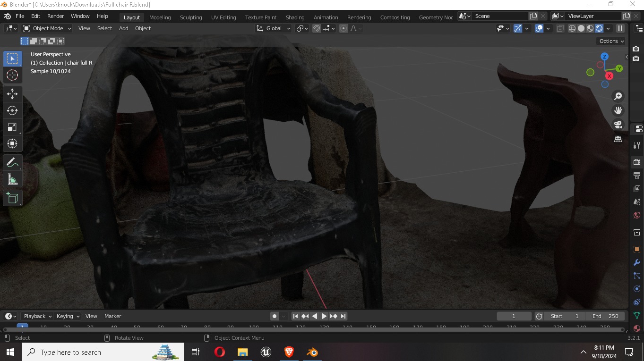Open the Keying dropdown in timeline
The image size is (644, 361).
point(68,316)
